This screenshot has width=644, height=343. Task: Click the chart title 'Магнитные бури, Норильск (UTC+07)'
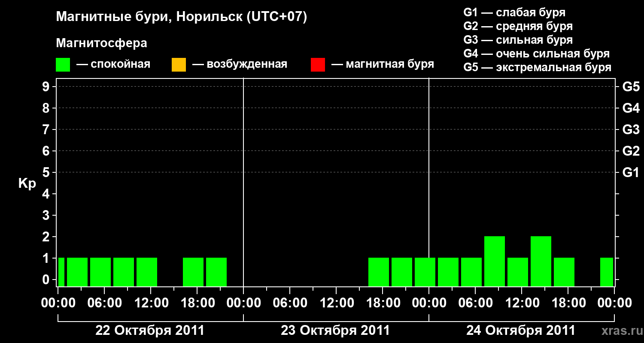182,17
